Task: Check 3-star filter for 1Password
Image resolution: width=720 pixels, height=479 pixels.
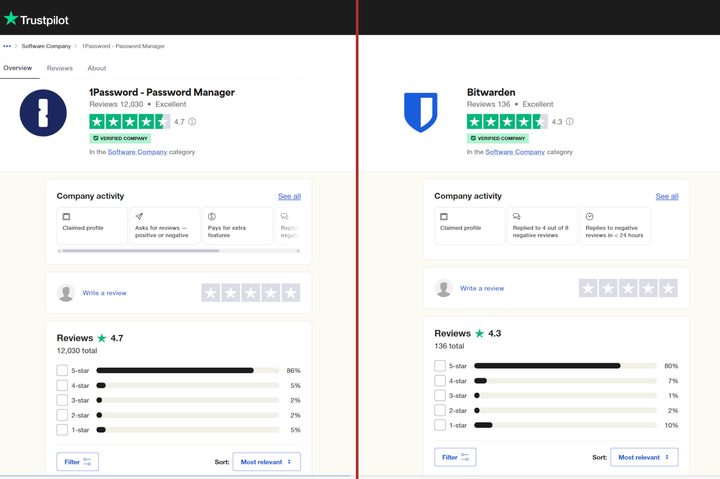Action: (62, 400)
